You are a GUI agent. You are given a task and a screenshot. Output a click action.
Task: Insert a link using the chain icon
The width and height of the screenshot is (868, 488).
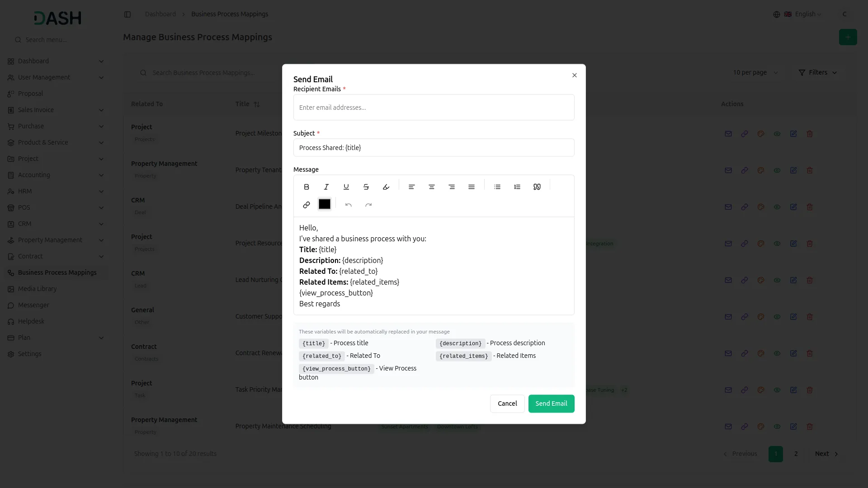click(307, 205)
